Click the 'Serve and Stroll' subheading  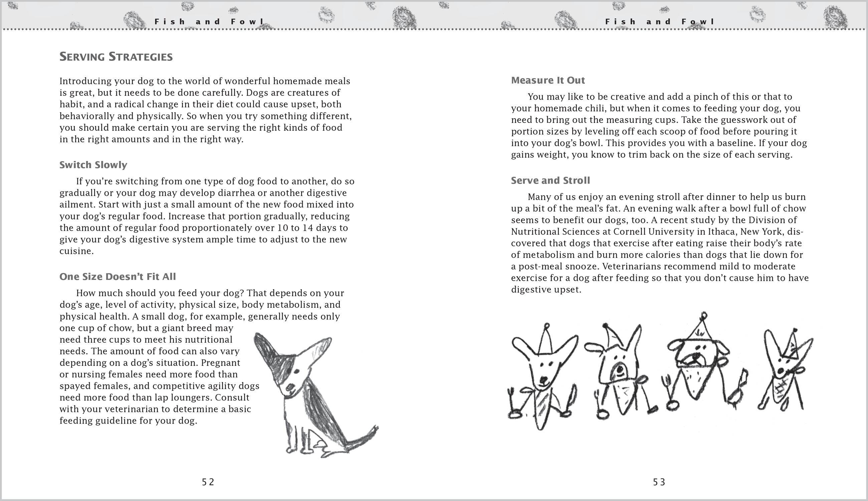pyautogui.click(x=550, y=180)
